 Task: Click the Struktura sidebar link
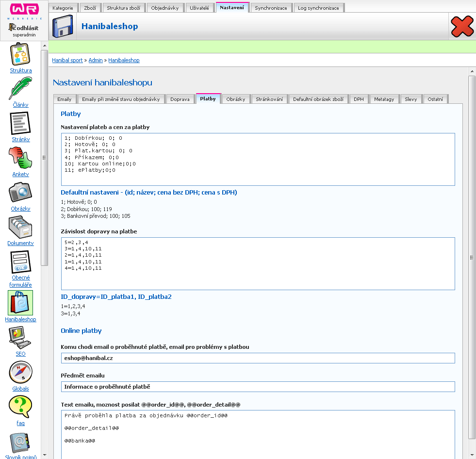click(x=21, y=70)
